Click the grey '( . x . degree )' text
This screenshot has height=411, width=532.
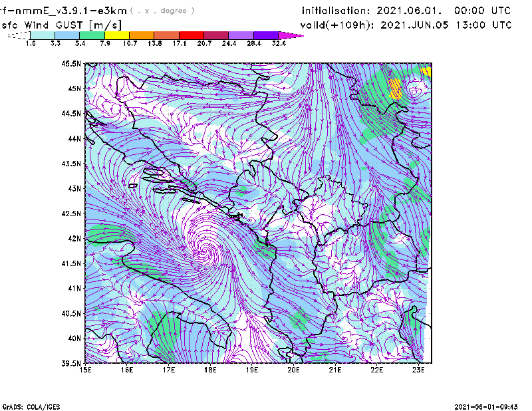162,11
